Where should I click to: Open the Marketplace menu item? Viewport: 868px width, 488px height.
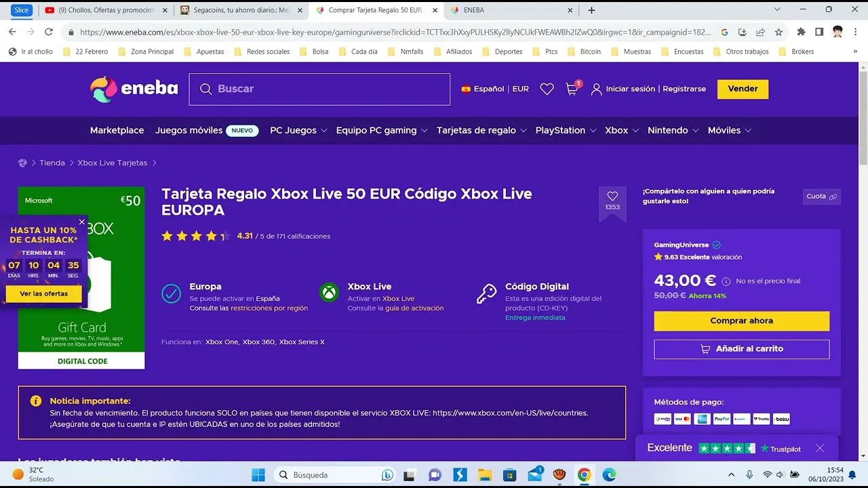click(x=117, y=130)
